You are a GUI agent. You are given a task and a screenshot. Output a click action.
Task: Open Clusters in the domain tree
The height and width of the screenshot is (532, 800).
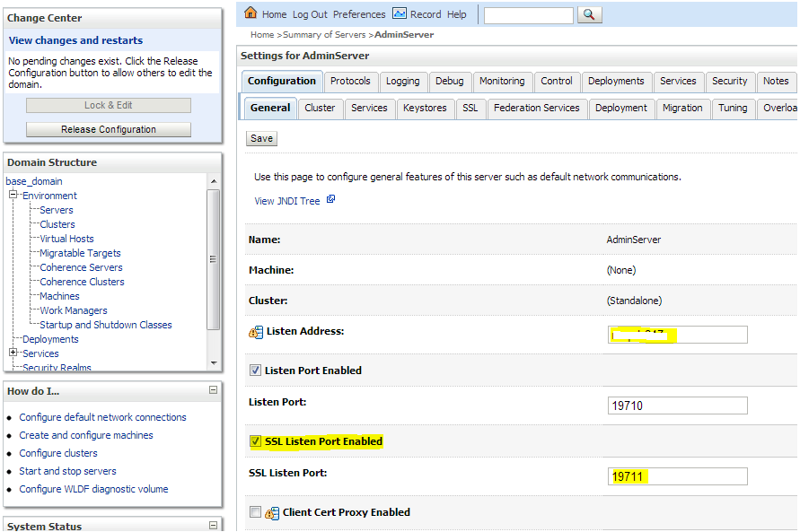[x=57, y=224]
